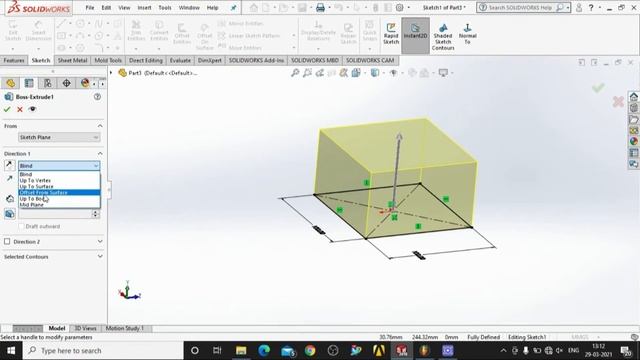Switch to the SOLIDWORKS Add-Ins tab
This screenshot has width=640, height=360.
(256, 60)
